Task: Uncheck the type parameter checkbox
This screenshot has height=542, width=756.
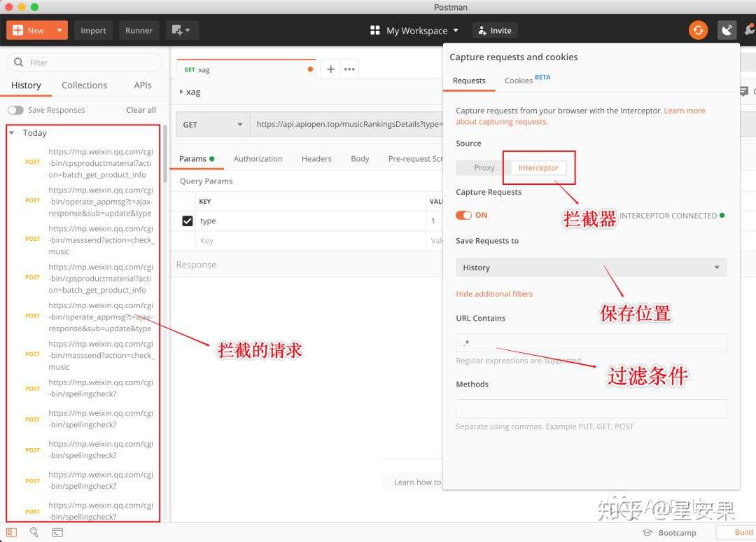Action: pos(188,221)
